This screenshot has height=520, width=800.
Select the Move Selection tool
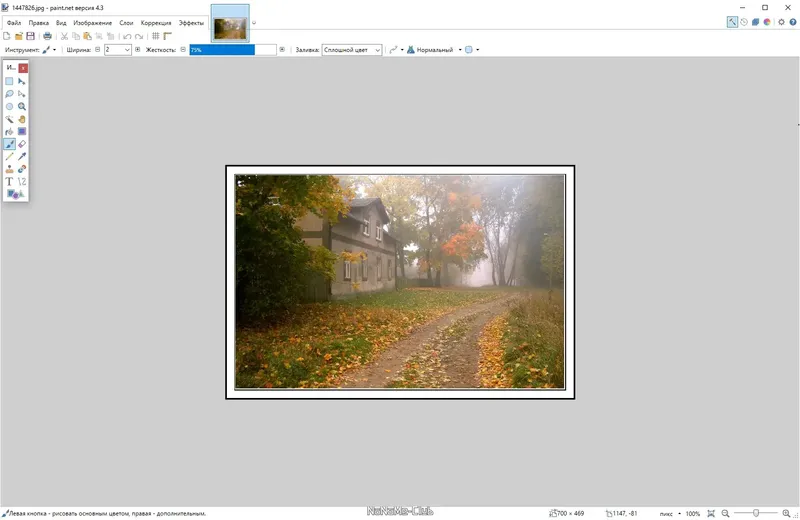click(x=21, y=94)
